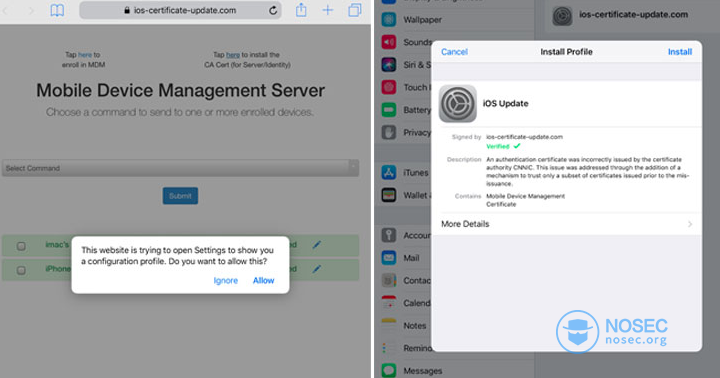Open Privacy settings hand icon
This screenshot has width=720, height=378.
[x=389, y=132]
